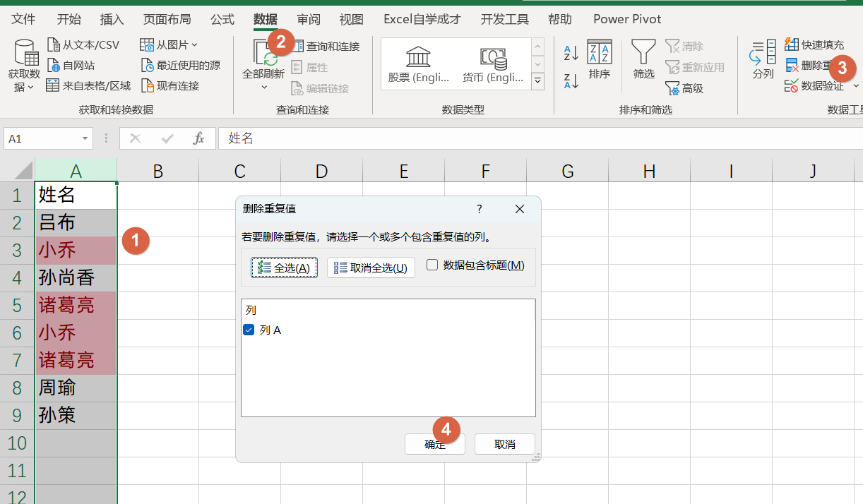Click cell containing 吕布
Screen dimensions: 863x504
coord(76,223)
